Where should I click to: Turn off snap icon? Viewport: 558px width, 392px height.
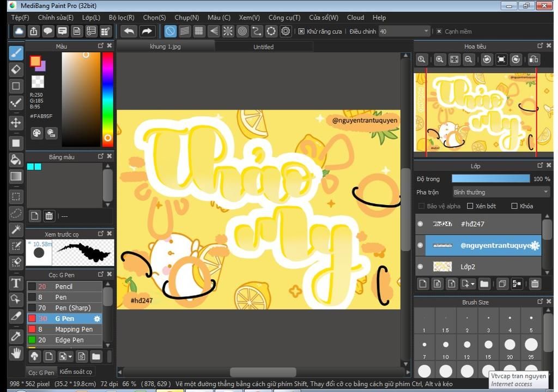point(170,31)
